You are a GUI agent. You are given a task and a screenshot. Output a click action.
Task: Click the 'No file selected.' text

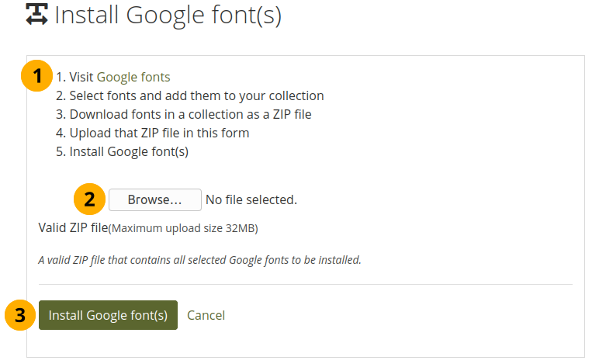tap(251, 199)
